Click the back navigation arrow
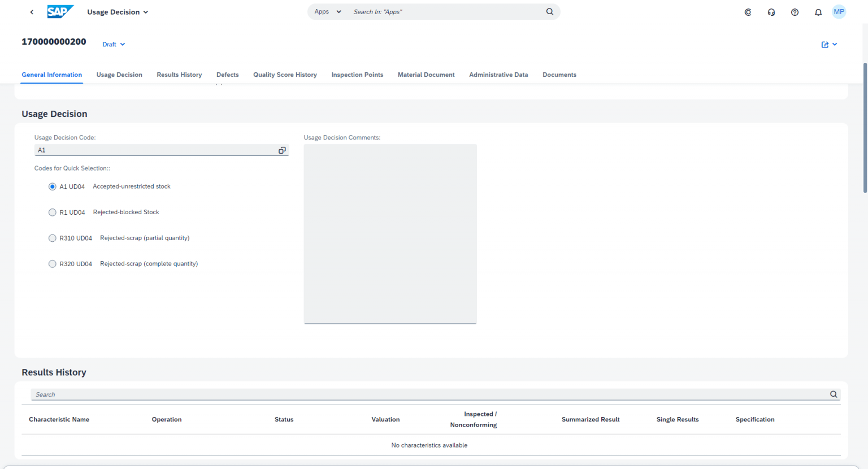Viewport: 868px width, 469px height. [x=31, y=11]
